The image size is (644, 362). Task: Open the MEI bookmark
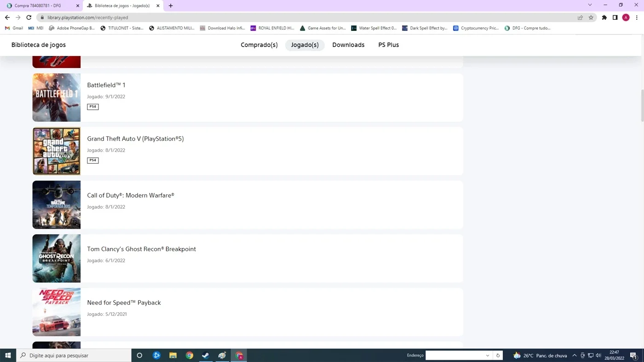(36, 28)
